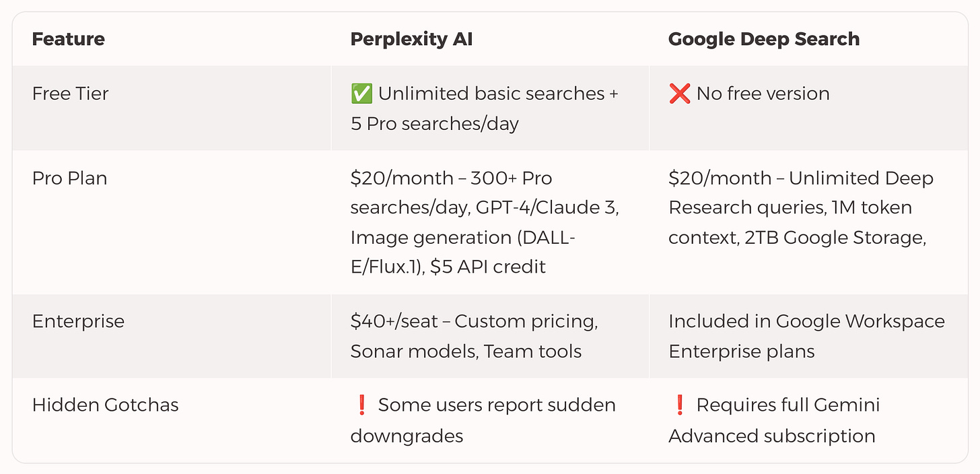980x474 pixels.
Task: Click the Pro Plan row label
Action: pos(69,178)
